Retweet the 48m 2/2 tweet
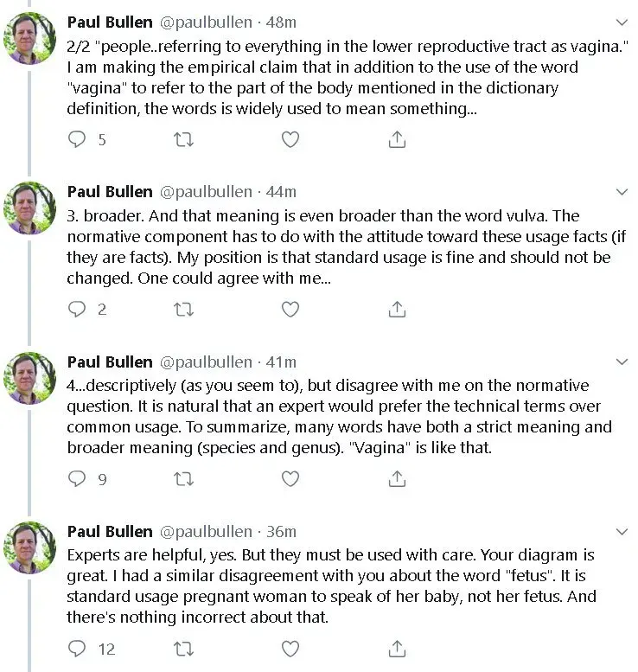Viewport: 638px width, 672px height. (184, 139)
